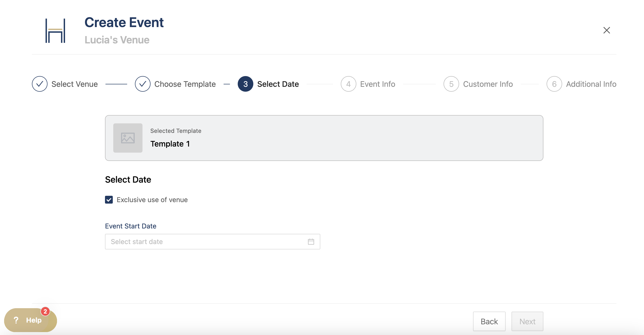
Task: Click the Select start date input field
Action: (x=205, y=242)
